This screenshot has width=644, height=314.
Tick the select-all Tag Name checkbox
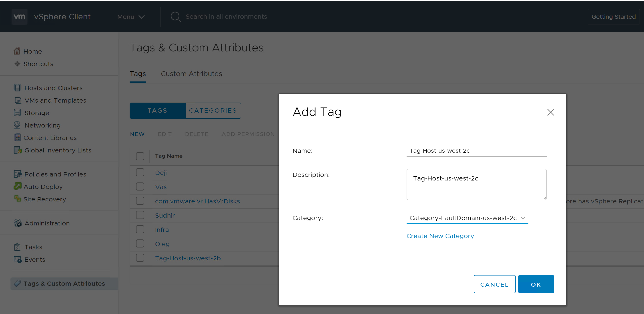(x=140, y=156)
